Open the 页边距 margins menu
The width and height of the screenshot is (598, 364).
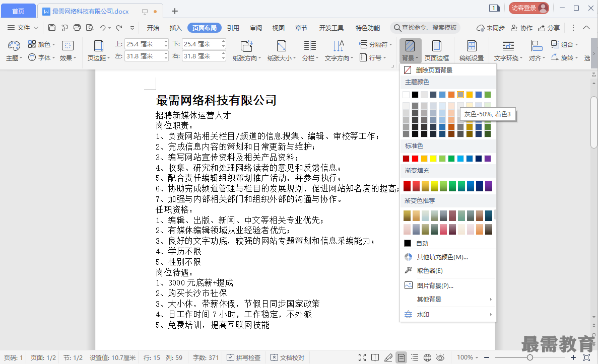(x=98, y=51)
